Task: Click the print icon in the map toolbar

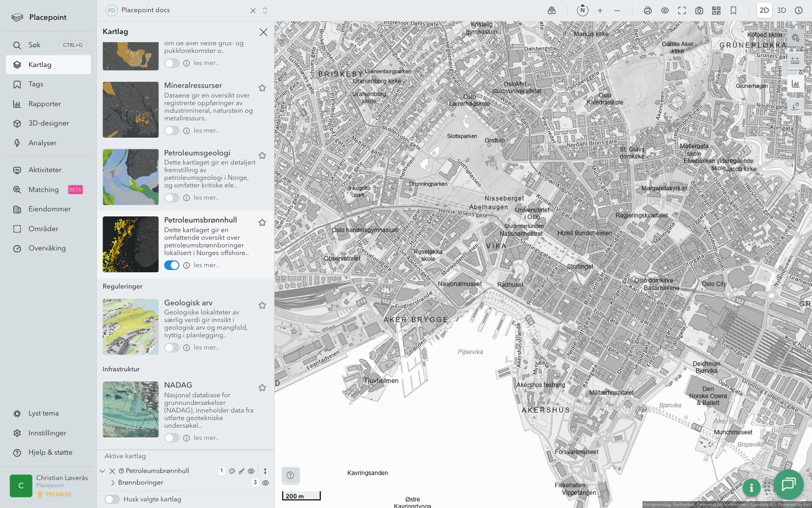Action: [648, 11]
